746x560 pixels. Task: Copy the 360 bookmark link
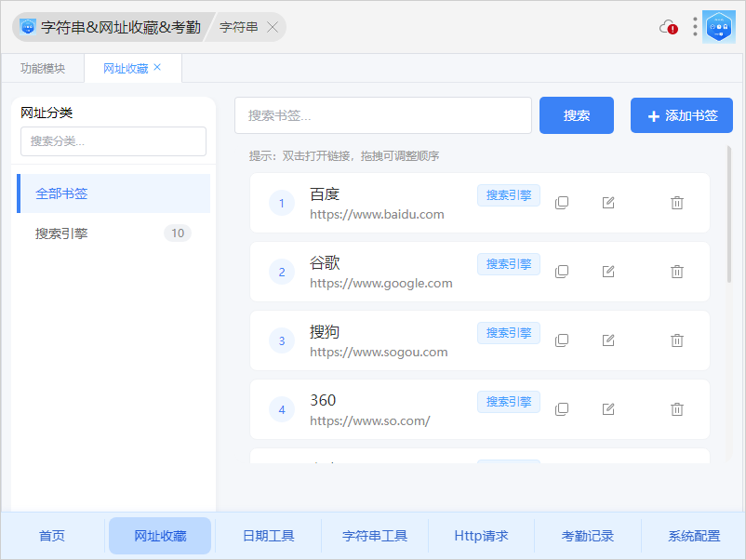pyautogui.click(x=562, y=409)
